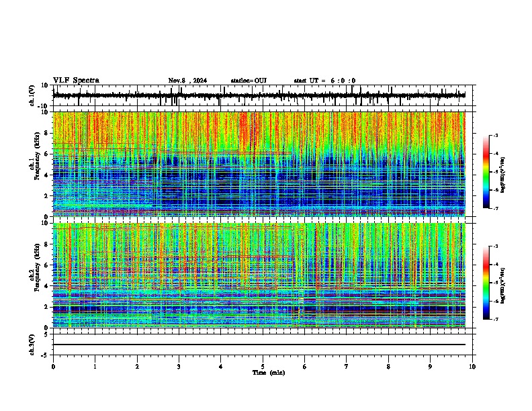Click inside the ch.2 spectrogram plot
532x411 pixels.
click(x=259, y=275)
